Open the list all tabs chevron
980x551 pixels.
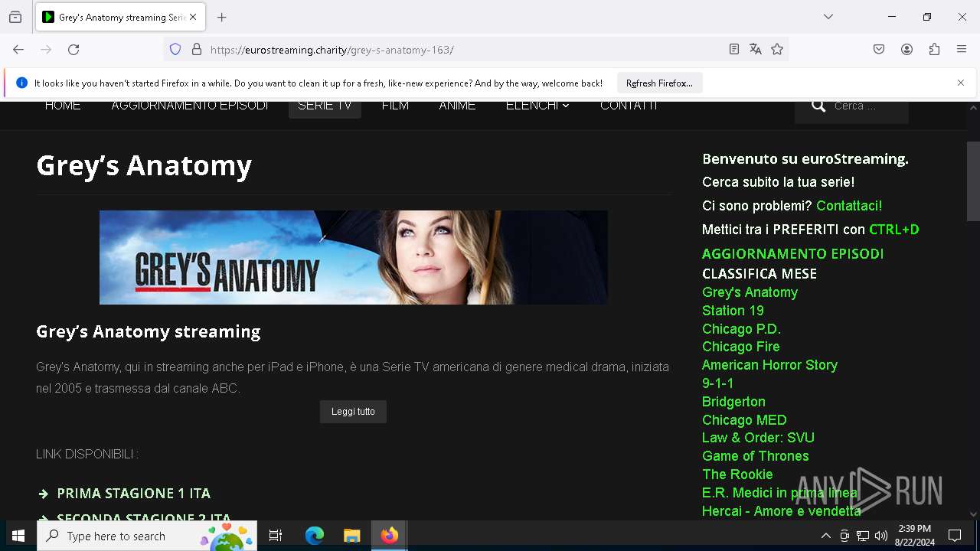pyautogui.click(x=828, y=17)
